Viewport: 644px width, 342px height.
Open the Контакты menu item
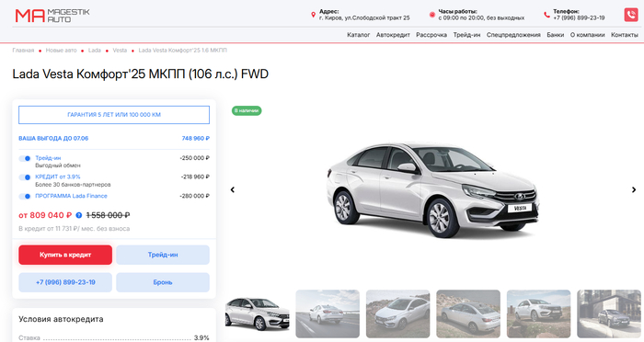click(625, 35)
